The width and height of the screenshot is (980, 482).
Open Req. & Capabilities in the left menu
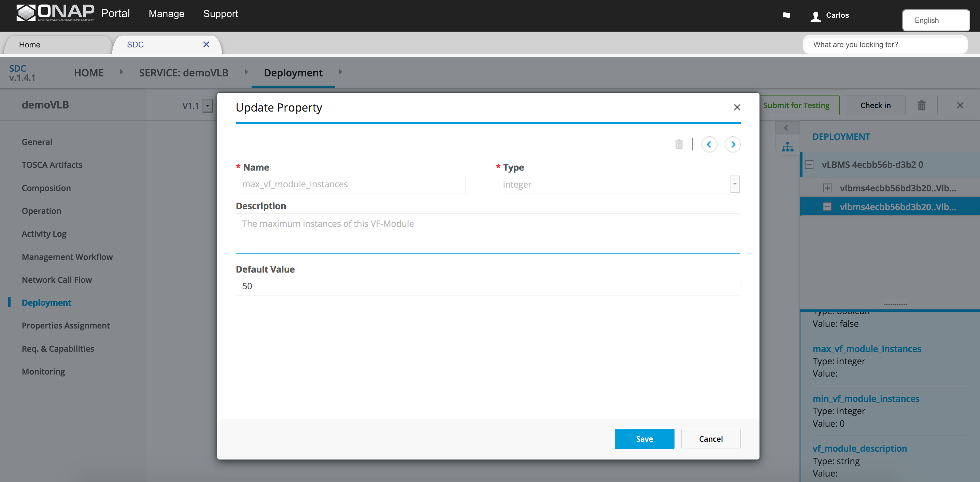point(58,348)
